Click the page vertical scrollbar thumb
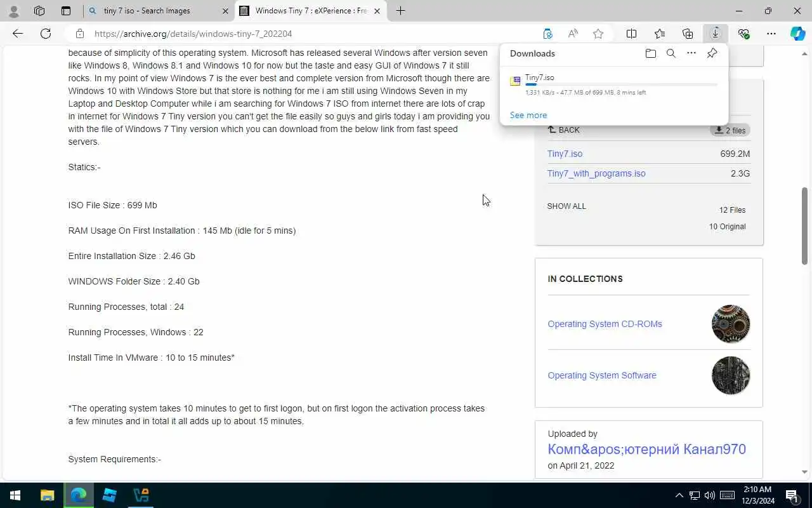The width and height of the screenshot is (812, 508). (x=804, y=225)
